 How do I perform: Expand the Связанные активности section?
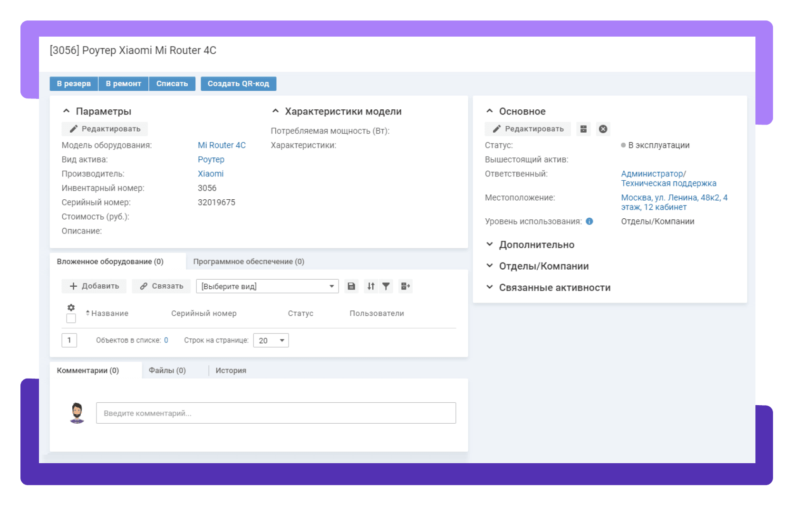coord(554,288)
